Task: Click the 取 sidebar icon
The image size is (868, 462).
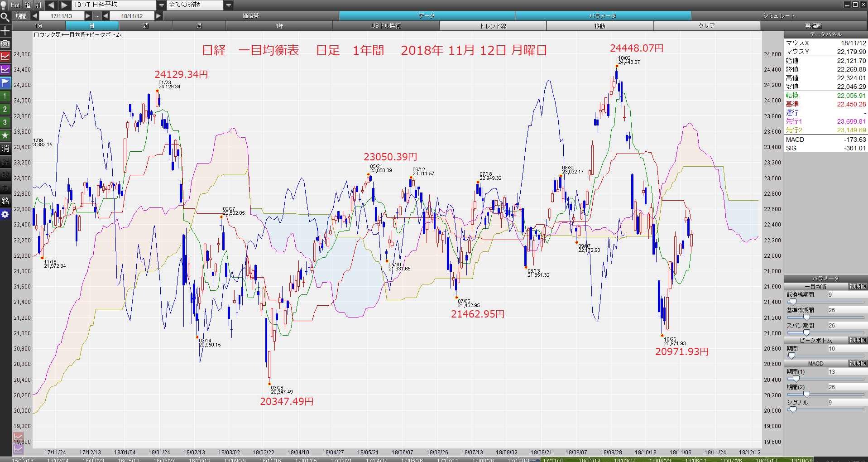Action: click(x=5, y=175)
